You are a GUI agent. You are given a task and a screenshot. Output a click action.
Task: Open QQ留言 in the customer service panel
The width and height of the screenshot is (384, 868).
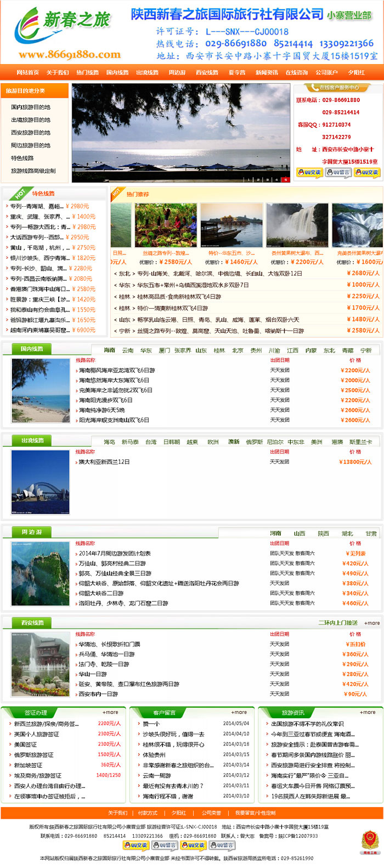[x=338, y=172]
